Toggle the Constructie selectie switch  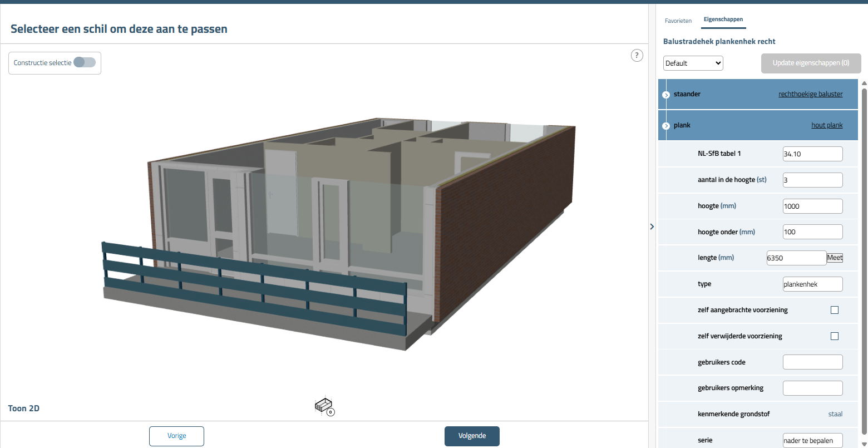[x=85, y=63]
